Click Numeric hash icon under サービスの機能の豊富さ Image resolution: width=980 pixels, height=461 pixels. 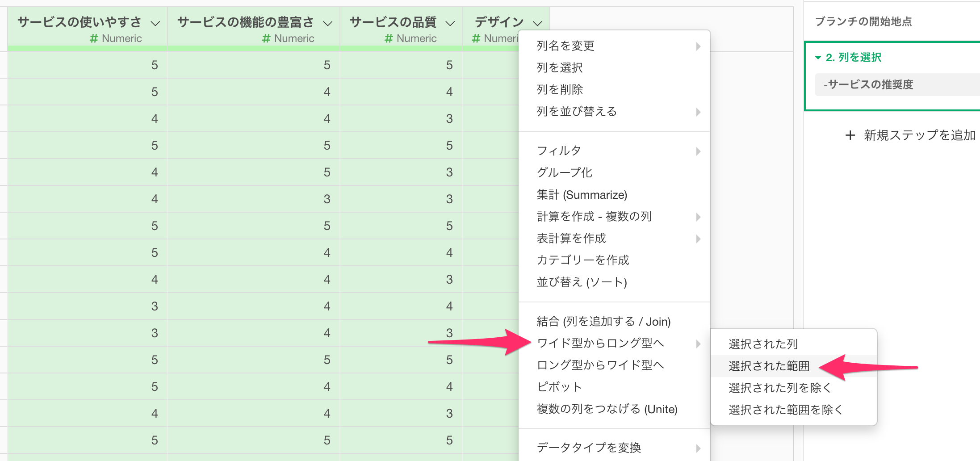[266, 38]
